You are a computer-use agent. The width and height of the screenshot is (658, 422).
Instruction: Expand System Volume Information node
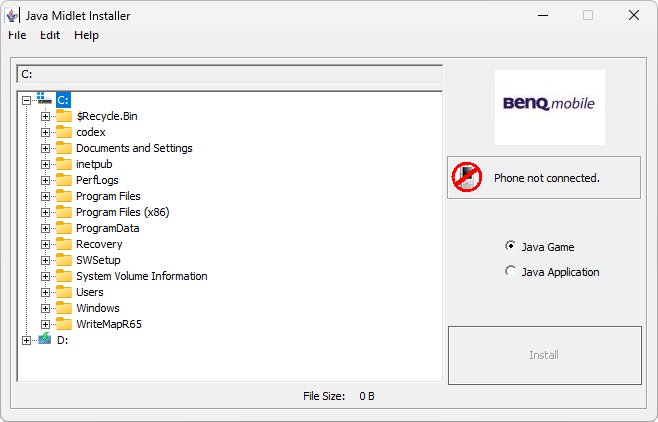(x=45, y=276)
